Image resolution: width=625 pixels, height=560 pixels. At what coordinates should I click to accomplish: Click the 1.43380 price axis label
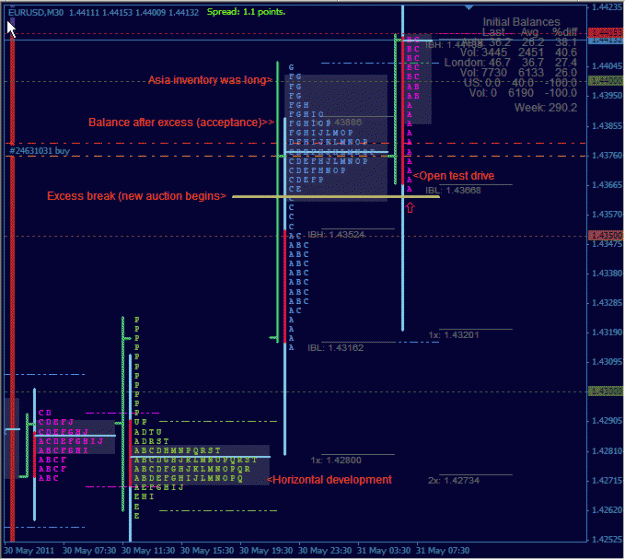[607, 273]
